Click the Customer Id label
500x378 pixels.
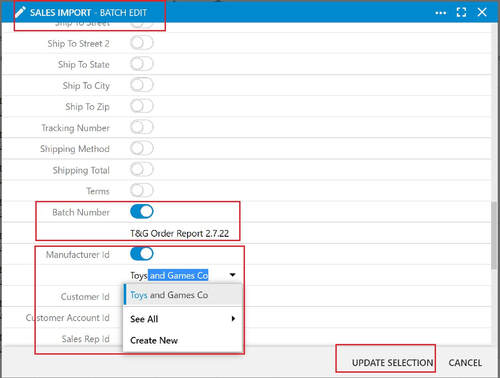tap(85, 297)
